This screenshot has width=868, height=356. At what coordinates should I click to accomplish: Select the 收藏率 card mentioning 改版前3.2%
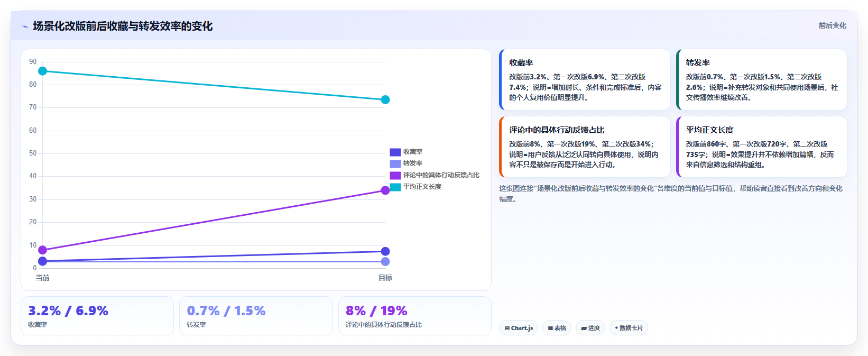click(x=585, y=80)
